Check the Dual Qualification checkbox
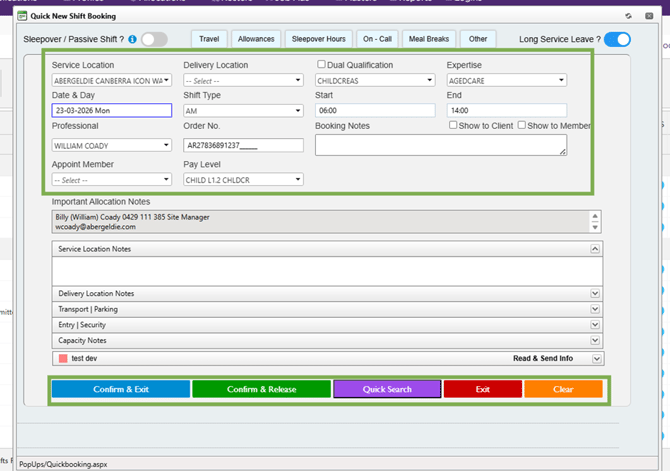Image resolution: width=670 pixels, height=471 pixels. click(x=320, y=65)
